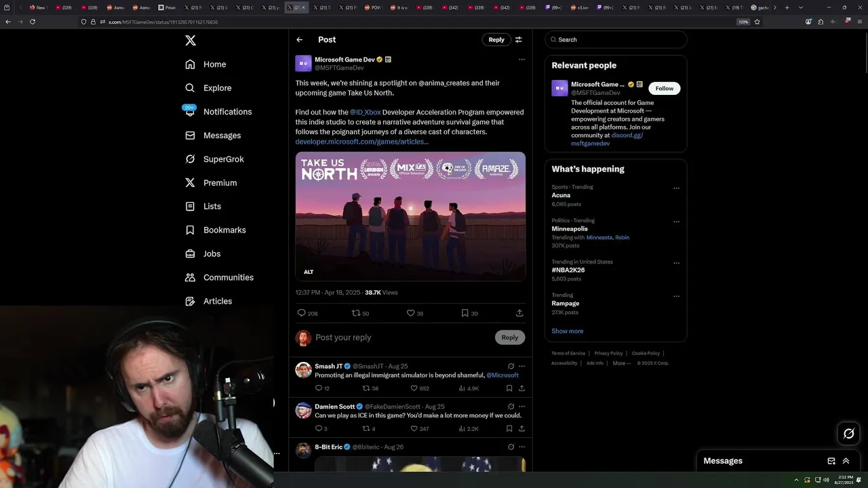Open Microsoft Game Dev profile avatar
Screen dimensions: 868x488
[x=303, y=64]
